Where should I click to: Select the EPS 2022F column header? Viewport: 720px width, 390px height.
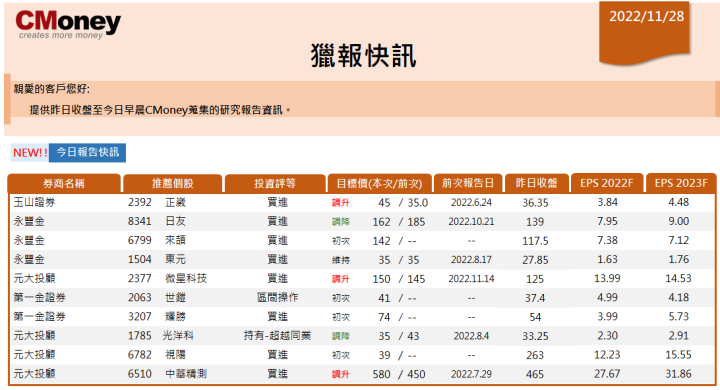click(607, 183)
